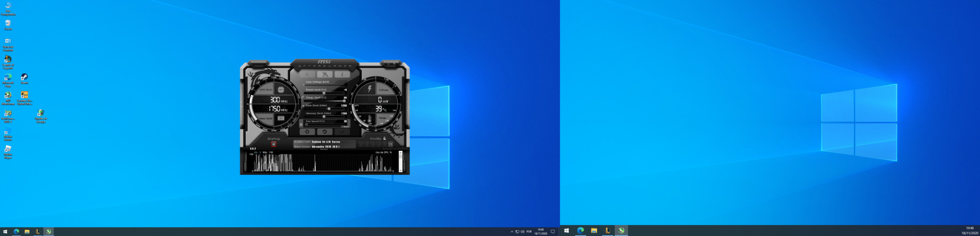Image resolution: width=980 pixels, height=236 pixels.
Task: Open clock on right monitor taskbar
Action: pyautogui.click(x=970, y=230)
